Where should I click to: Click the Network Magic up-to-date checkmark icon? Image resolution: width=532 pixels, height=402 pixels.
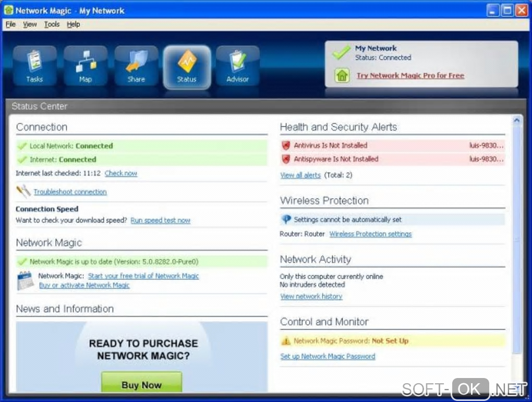pos(22,262)
